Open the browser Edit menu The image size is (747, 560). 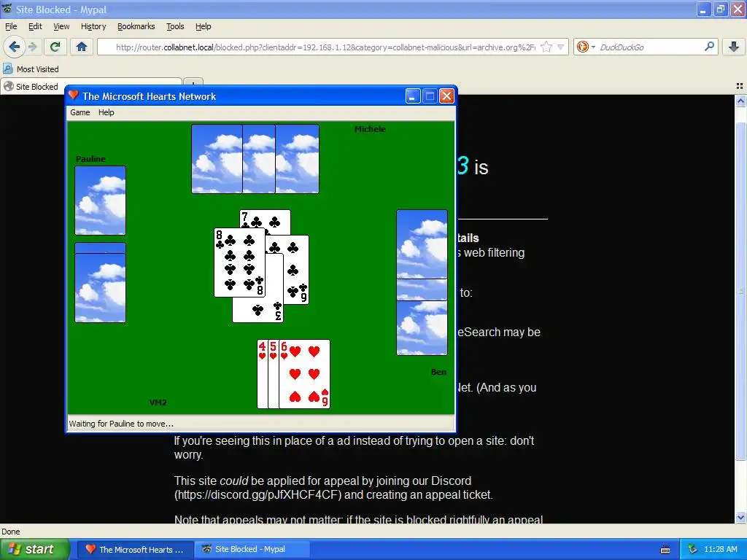pos(35,26)
